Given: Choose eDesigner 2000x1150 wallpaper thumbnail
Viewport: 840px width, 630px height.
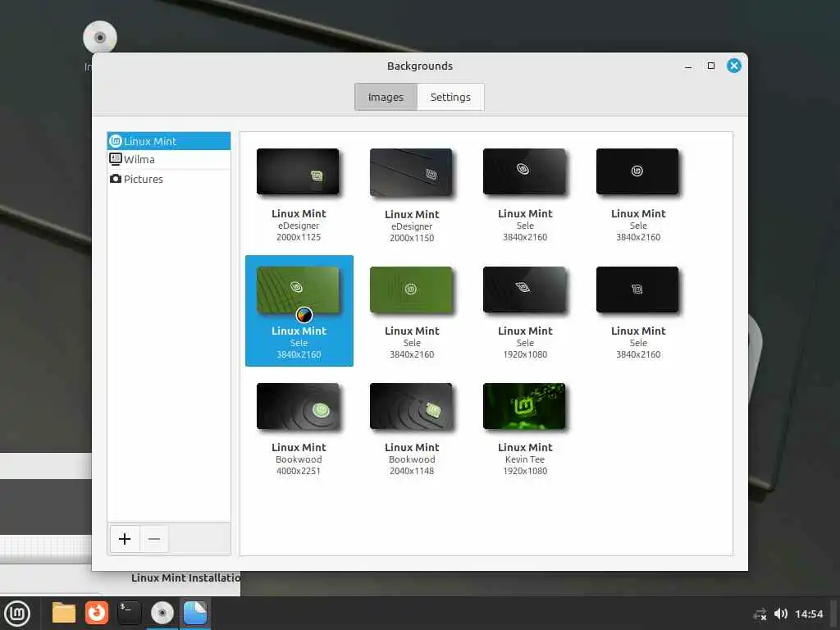Looking at the screenshot, I should pyautogui.click(x=411, y=172).
